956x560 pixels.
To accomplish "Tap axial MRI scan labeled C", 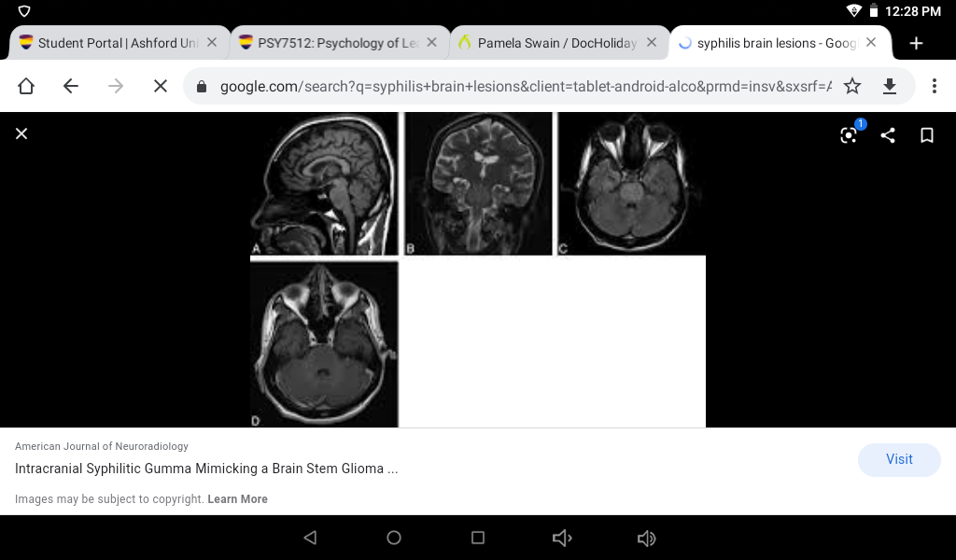I will click(x=632, y=184).
